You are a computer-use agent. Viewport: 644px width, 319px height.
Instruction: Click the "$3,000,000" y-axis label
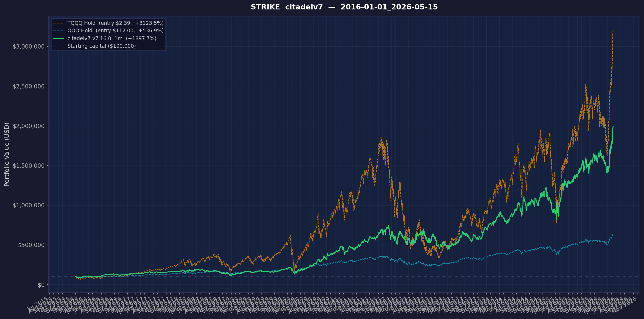pos(29,47)
